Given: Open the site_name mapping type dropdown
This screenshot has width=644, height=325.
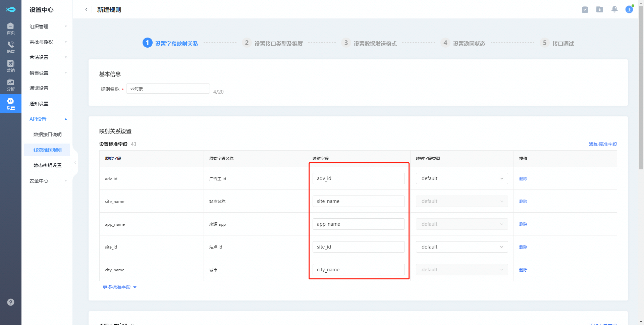Looking at the screenshot, I should (x=462, y=201).
